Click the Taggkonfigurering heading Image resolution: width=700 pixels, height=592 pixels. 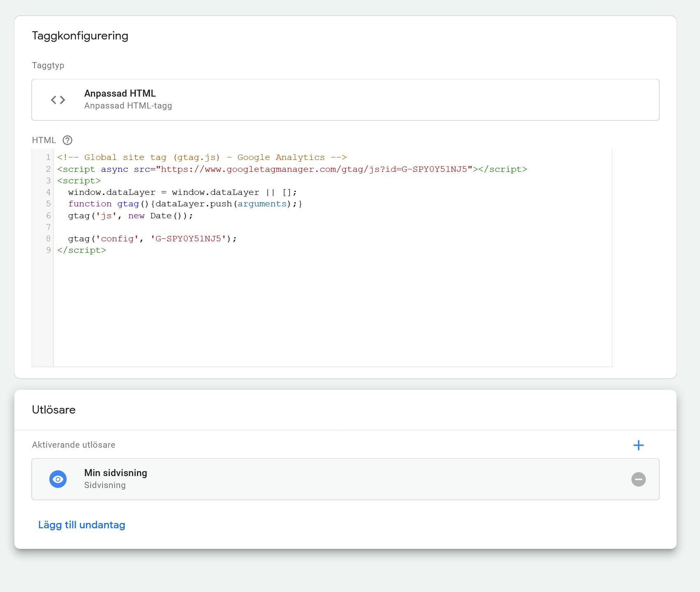point(80,36)
